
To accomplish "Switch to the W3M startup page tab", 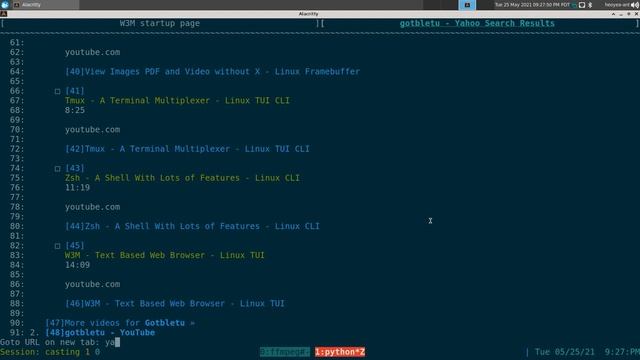I will pyautogui.click(x=160, y=23).
